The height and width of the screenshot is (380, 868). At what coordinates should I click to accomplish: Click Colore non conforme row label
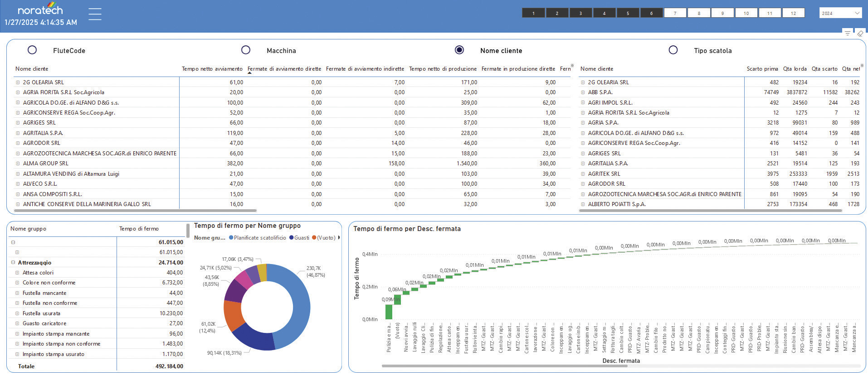tap(49, 283)
